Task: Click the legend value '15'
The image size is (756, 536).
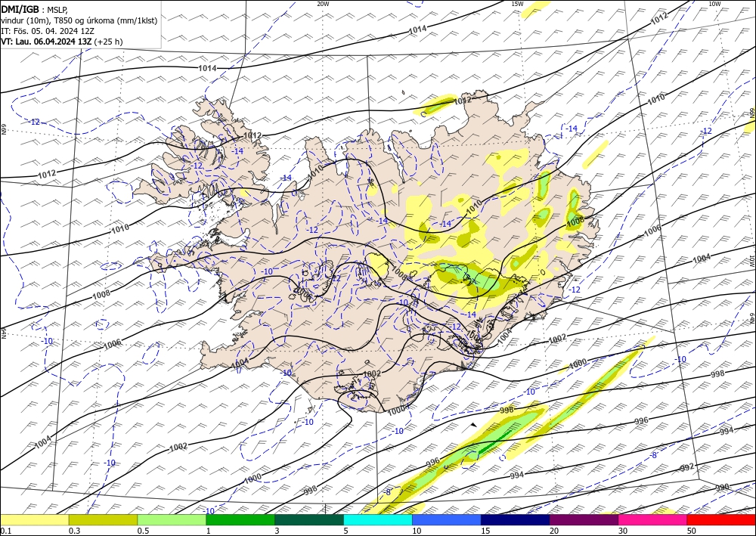Action: 485,531
